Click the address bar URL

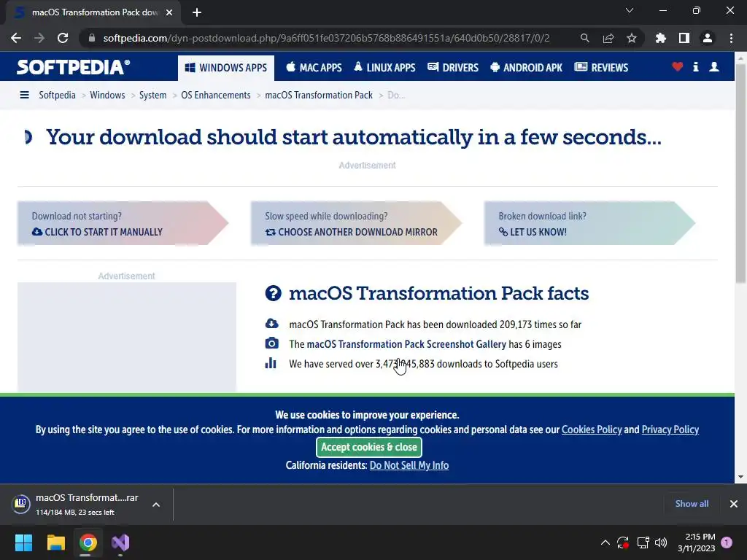point(326,38)
